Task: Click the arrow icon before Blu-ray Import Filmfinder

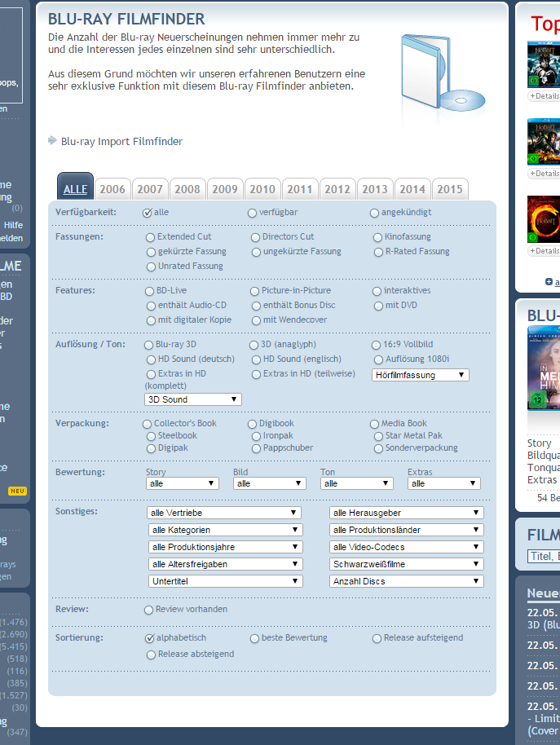Action: 52,140
